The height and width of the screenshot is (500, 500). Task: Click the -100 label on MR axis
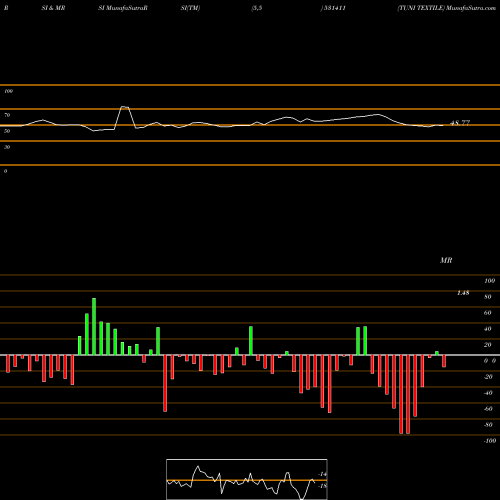click(490, 441)
